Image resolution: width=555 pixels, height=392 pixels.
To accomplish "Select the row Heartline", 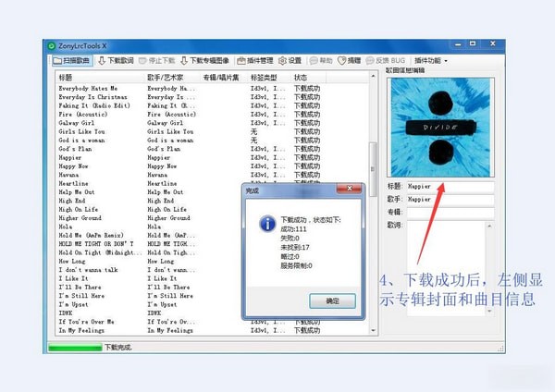I will (x=149, y=184).
